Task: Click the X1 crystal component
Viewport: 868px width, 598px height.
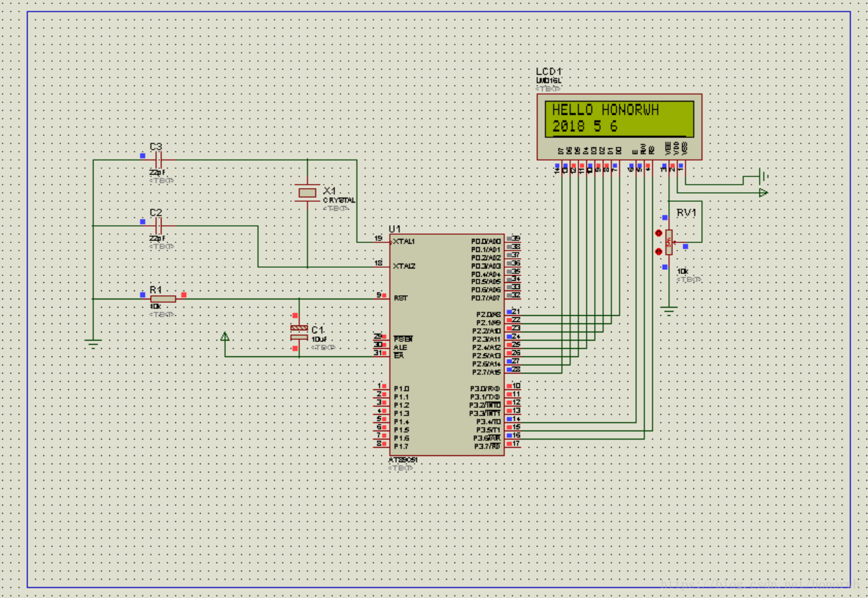Action: tap(307, 192)
